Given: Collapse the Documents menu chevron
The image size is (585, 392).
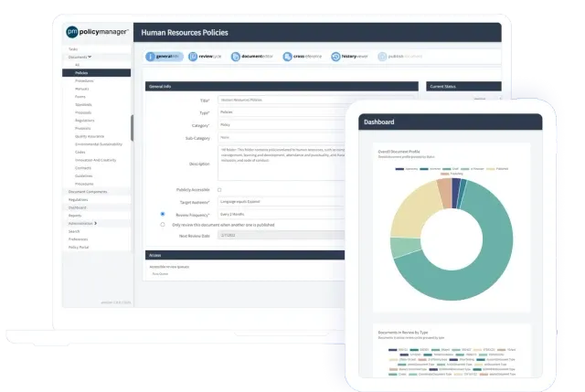Looking at the screenshot, I should click(90, 57).
